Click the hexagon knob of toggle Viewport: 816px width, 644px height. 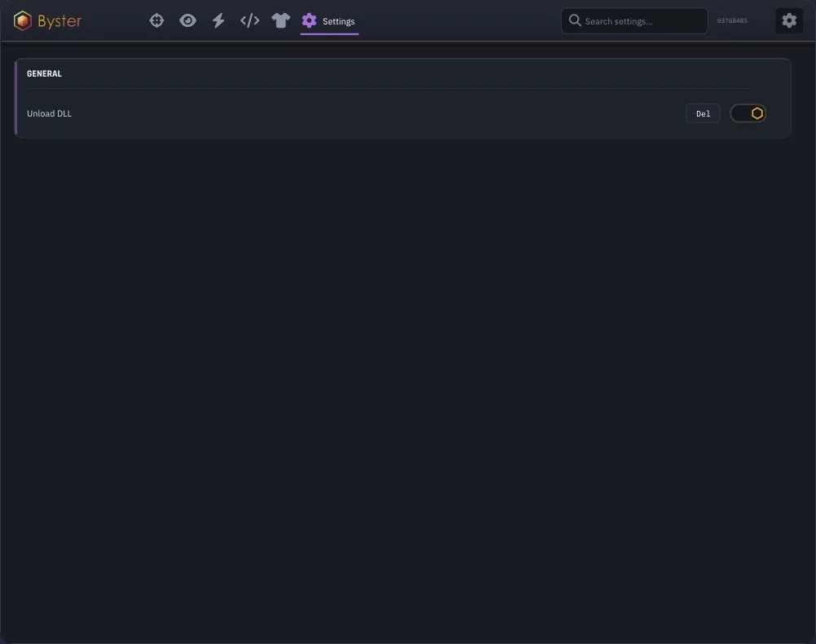(757, 113)
